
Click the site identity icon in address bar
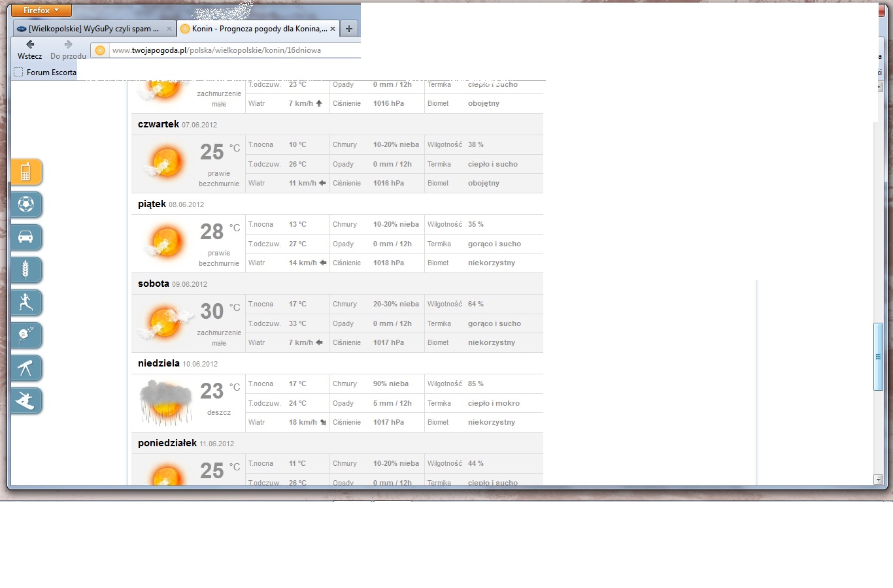(100, 50)
